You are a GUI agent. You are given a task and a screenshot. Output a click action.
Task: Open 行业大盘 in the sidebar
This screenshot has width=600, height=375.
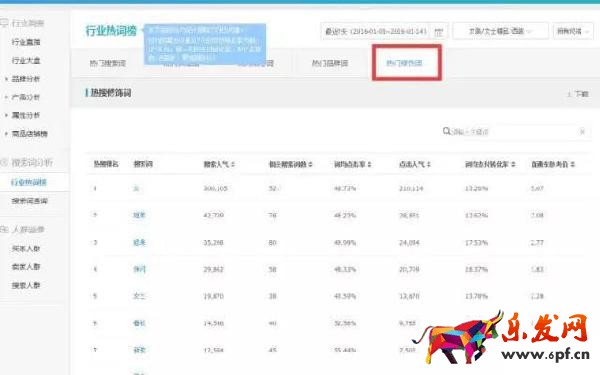click(x=26, y=60)
